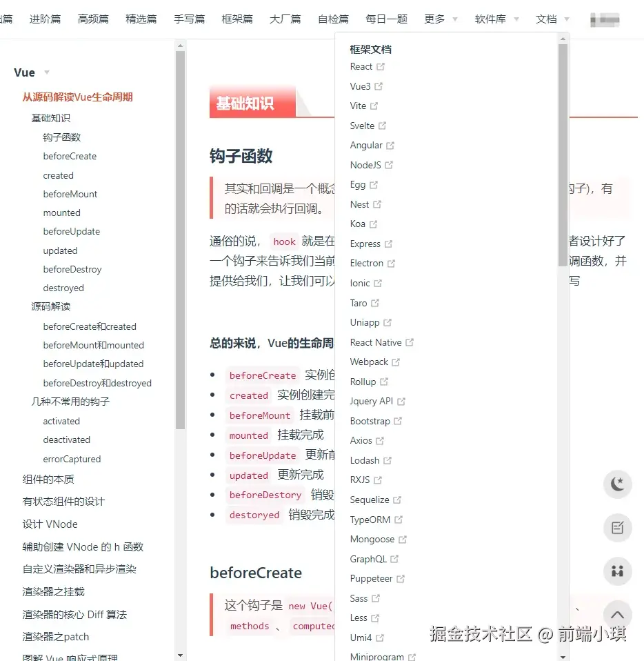Open 自定义渲染器和异步渲染 article
The image size is (644, 661).
pyautogui.click(x=79, y=569)
